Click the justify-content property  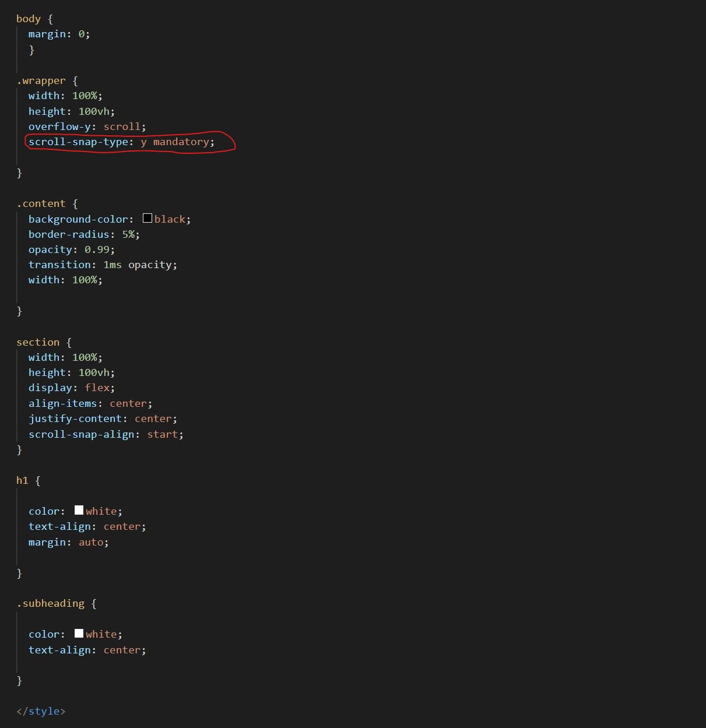75,418
